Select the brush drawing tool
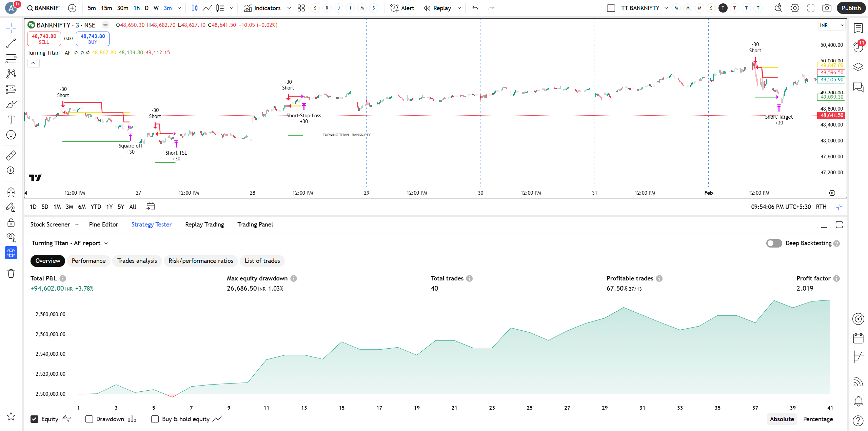This screenshot has height=431, width=868. 11,104
